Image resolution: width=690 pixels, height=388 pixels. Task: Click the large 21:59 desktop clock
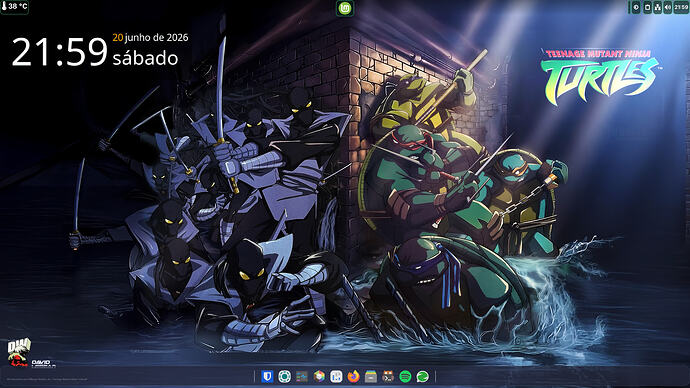(59, 52)
